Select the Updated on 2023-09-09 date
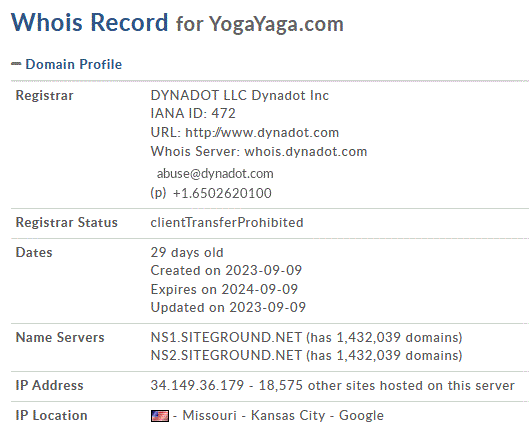The width and height of the screenshot is (530, 431). [228, 307]
